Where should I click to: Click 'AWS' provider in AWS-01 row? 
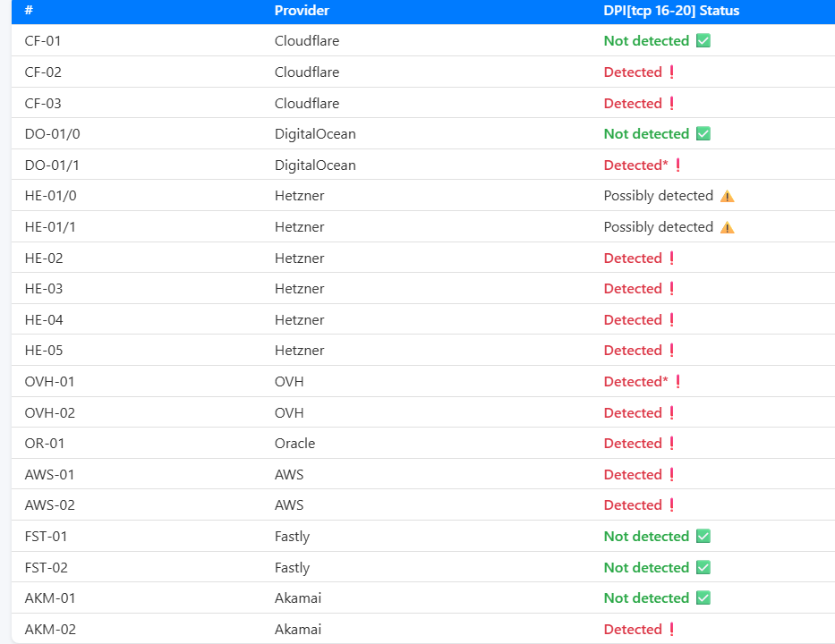289,475
